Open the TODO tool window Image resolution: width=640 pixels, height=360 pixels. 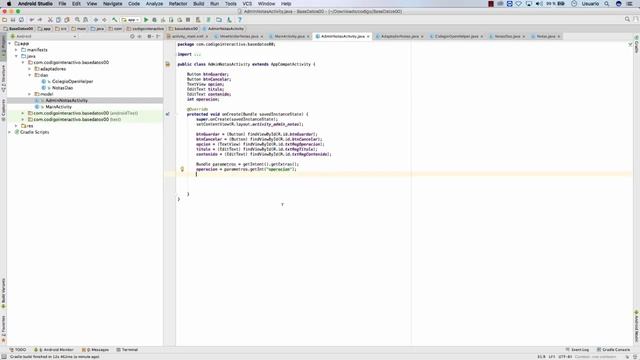coord(18,350)
